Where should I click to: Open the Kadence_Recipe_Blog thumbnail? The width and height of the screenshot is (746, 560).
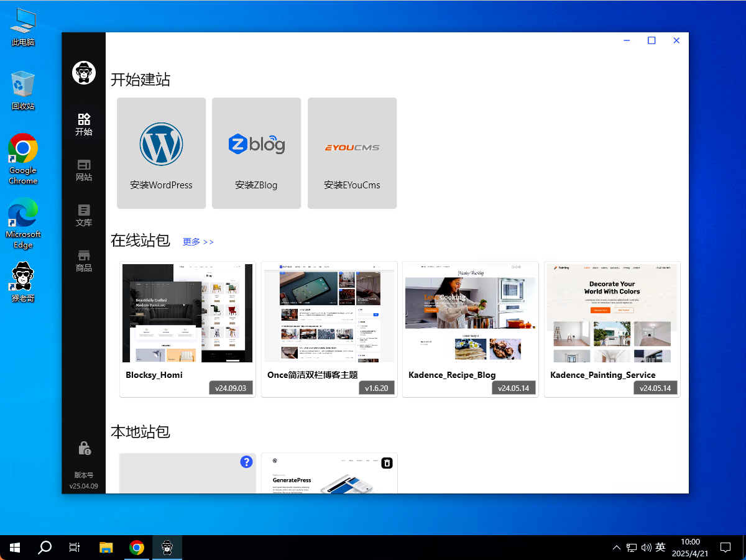point(471,313)
